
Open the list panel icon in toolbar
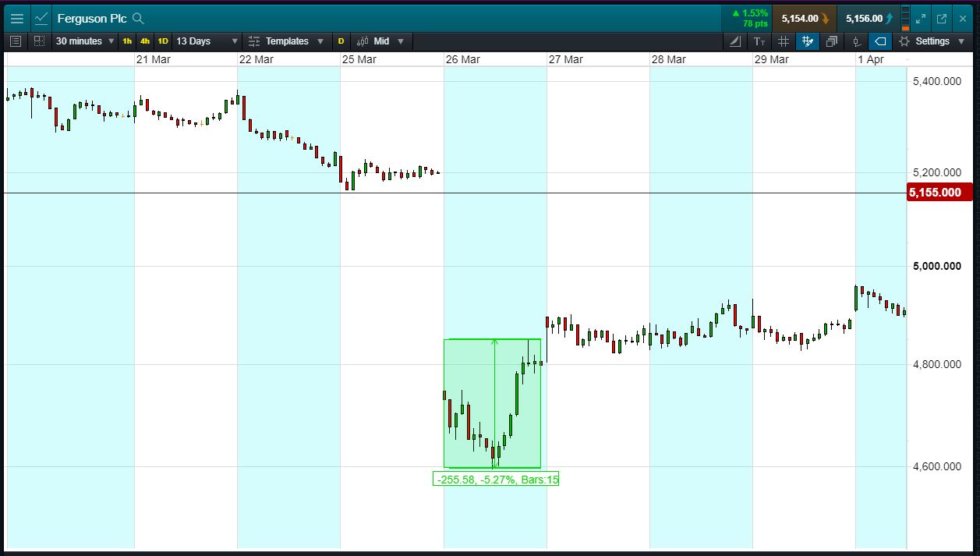coord(16,41)
